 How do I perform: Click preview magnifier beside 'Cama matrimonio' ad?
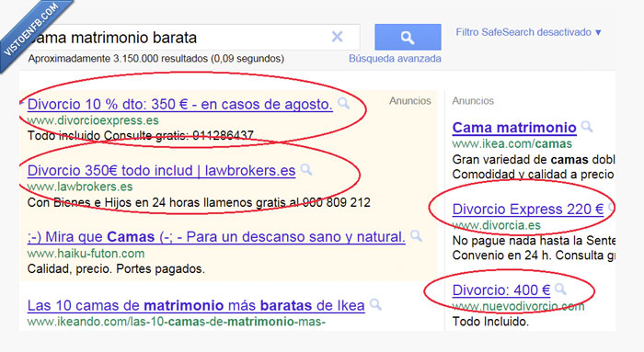(x=587, y=126)
